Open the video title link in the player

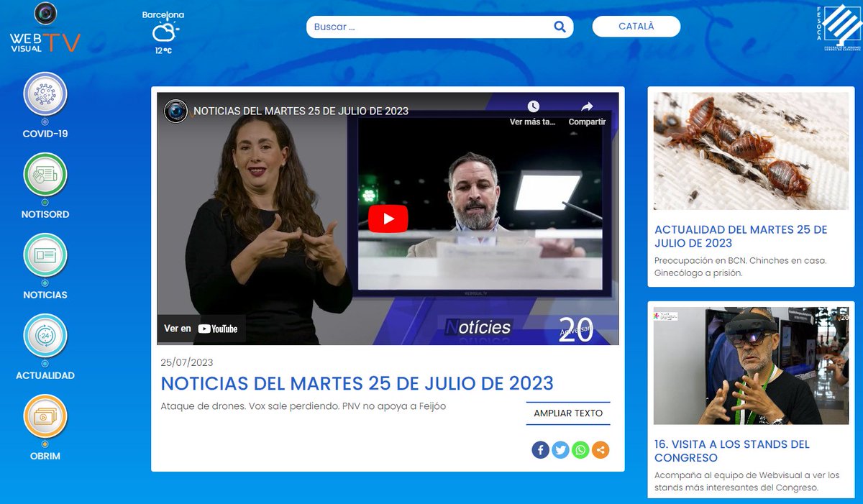(x=301, y=111)
